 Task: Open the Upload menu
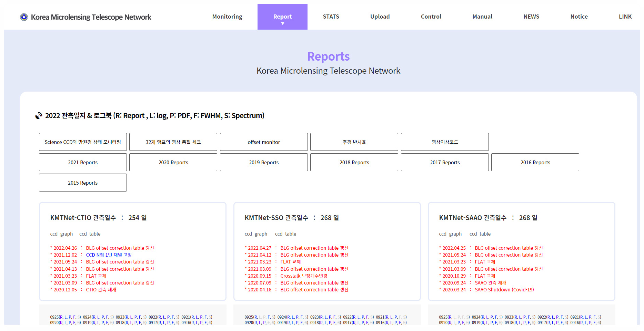pos(380,17)
